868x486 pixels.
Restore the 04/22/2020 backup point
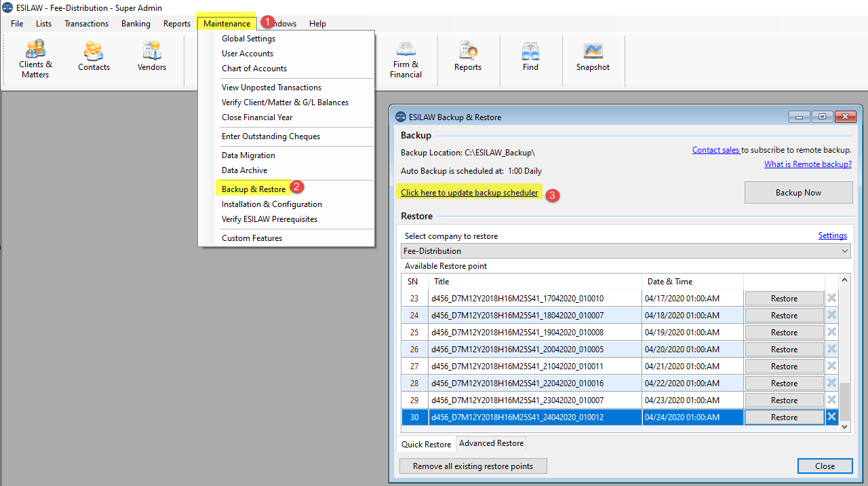pyautogui.click(x=784, y=384)
